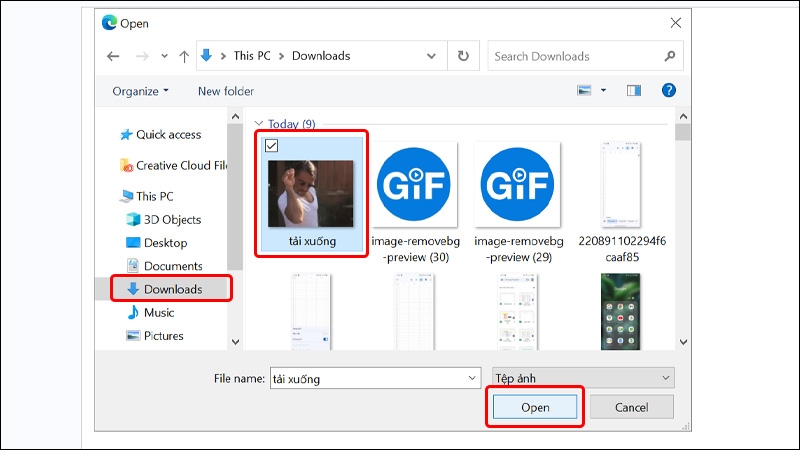Click the Edge icon in title bar
This screenshot has height=450, width=800.
click(x=109, y=22)
